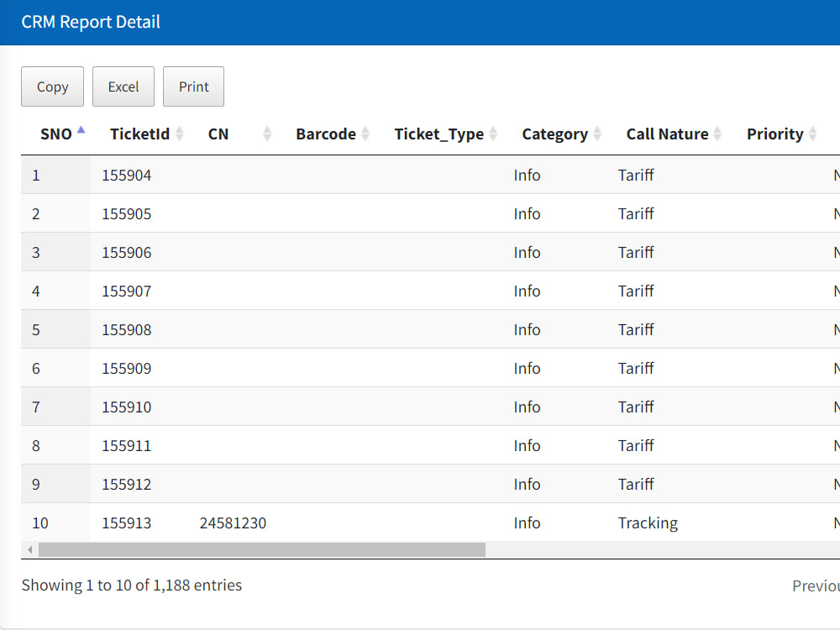
Task: Select ticket id 155912 cell
Action: (x=127, y=484)
